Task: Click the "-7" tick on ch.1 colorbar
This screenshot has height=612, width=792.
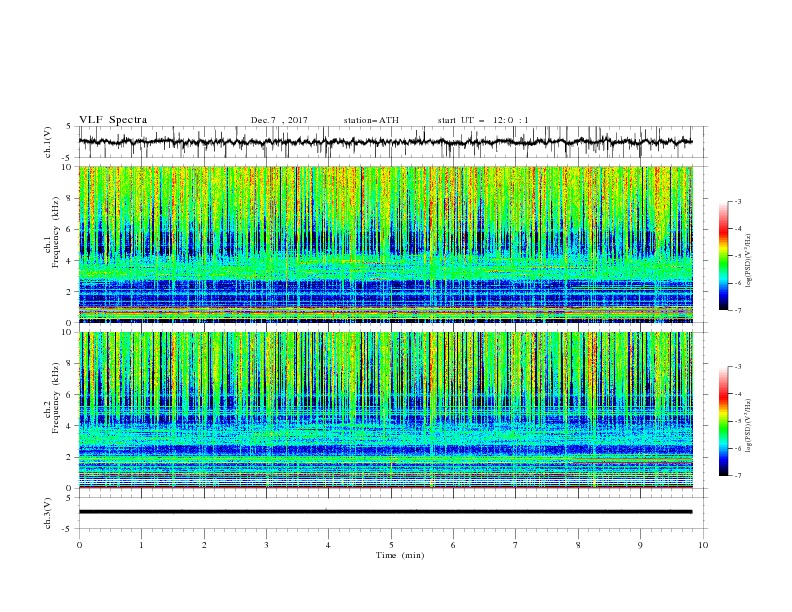Action: [x=738, y=311]
